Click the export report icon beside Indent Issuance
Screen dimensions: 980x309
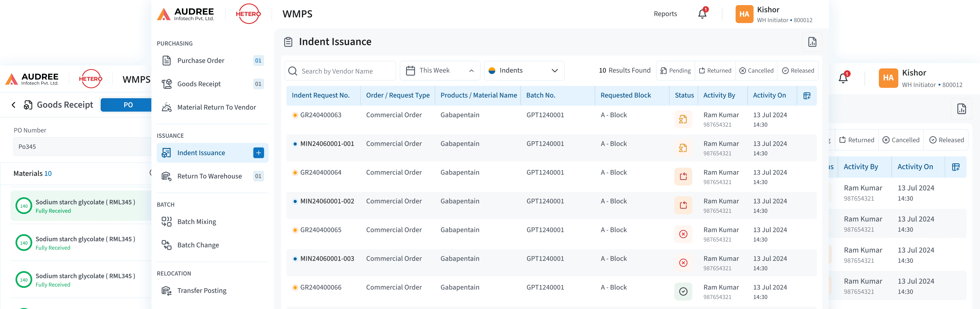pyautogui.click(x=812, y=42)
